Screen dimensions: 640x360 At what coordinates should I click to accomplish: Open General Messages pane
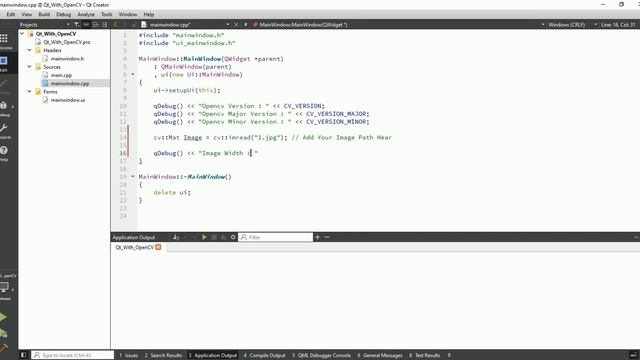click(x=380, y=355)
